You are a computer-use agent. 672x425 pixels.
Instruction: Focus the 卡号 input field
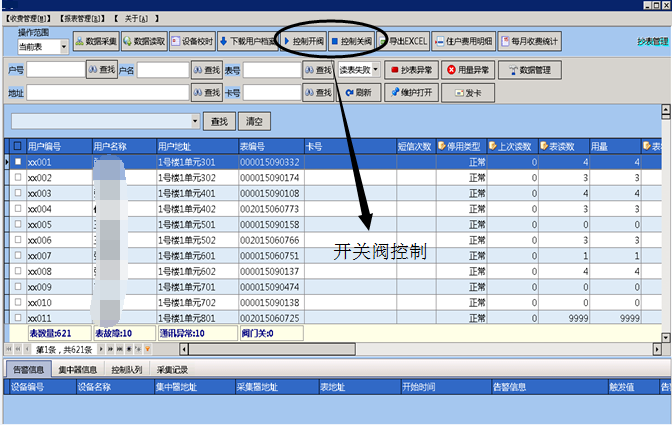[x=272, y=93]
